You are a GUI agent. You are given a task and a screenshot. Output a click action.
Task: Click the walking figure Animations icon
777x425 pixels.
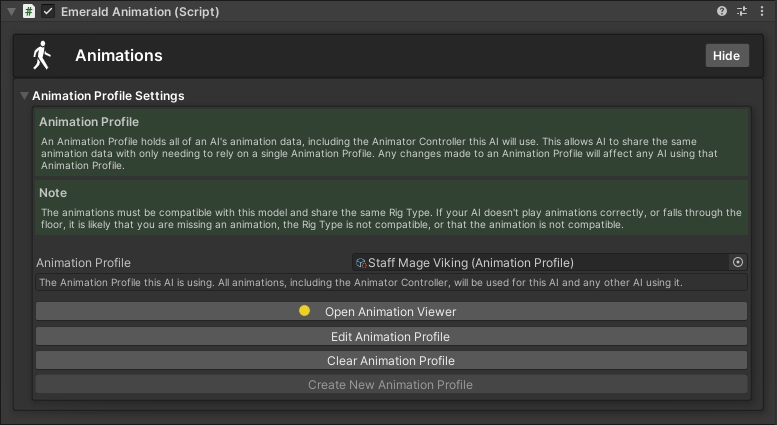(41, 56)
